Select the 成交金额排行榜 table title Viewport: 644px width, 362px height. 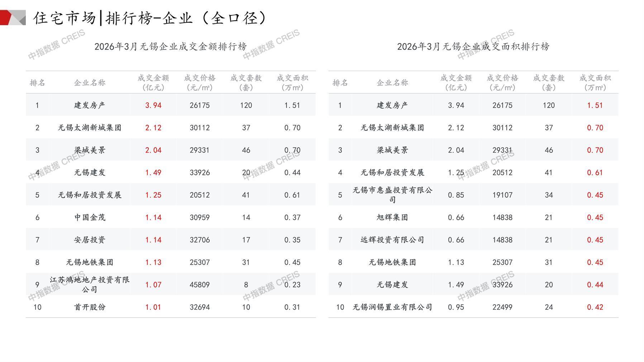point(171,47)
